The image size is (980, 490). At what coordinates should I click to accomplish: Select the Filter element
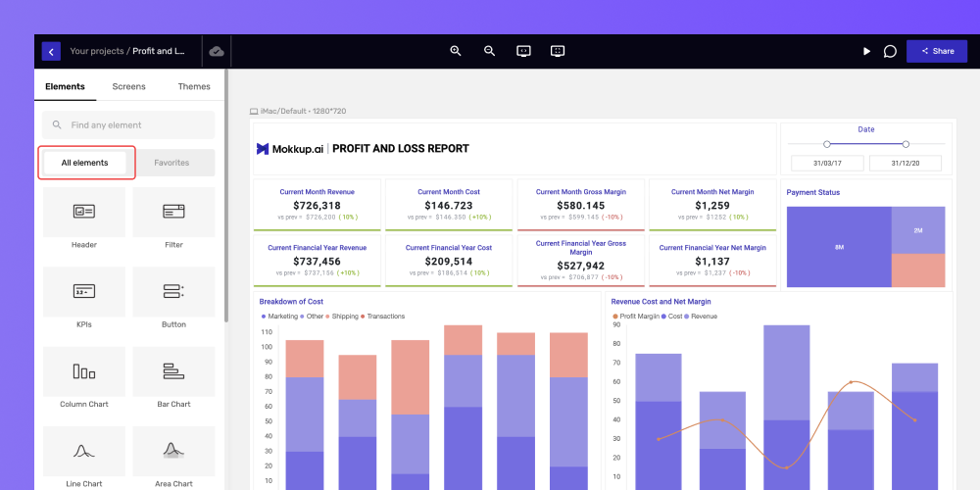tap(173, 220)
